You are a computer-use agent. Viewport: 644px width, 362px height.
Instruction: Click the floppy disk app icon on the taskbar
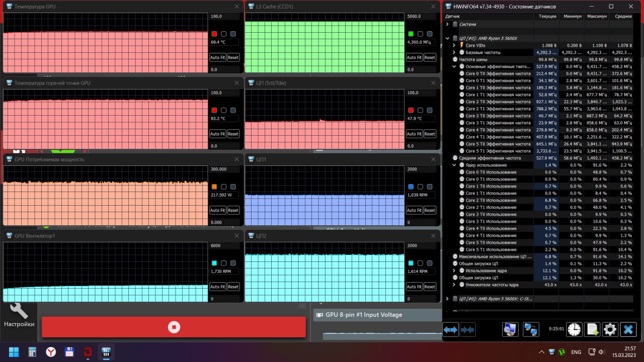pyautogui.click(x=69, y=351)
